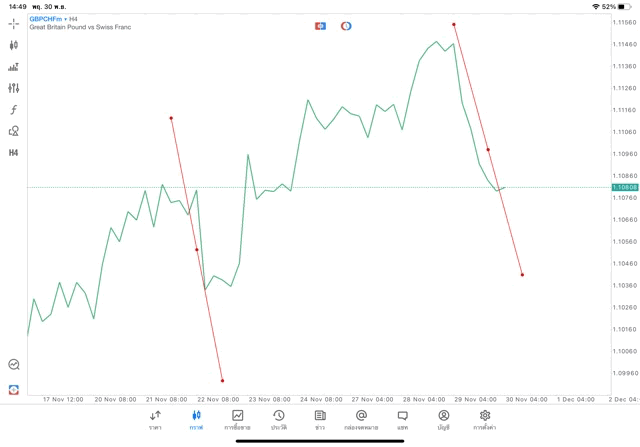Viewport: 640px width, 447px height.
Task: Toggle the blue one-click trading icon
Action: 320,25
